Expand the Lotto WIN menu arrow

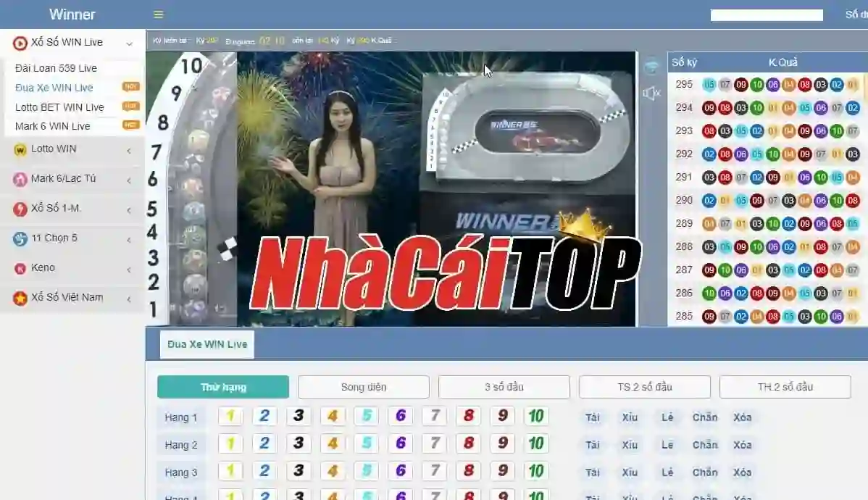tap(129, 151)
